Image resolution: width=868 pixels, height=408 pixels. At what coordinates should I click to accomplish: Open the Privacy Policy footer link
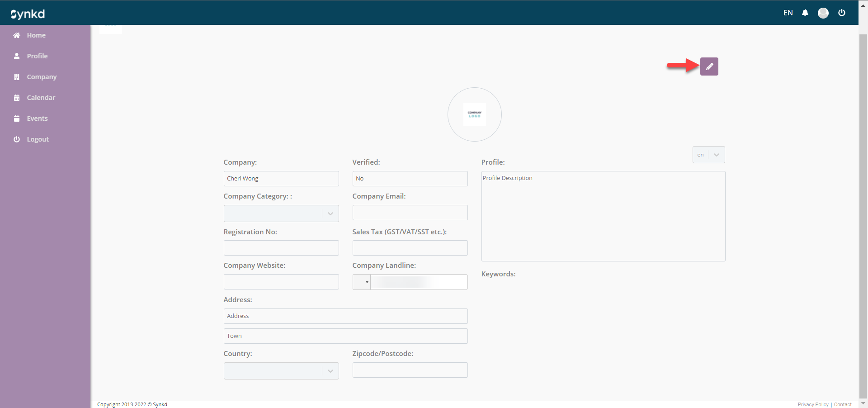click(813, 404)
